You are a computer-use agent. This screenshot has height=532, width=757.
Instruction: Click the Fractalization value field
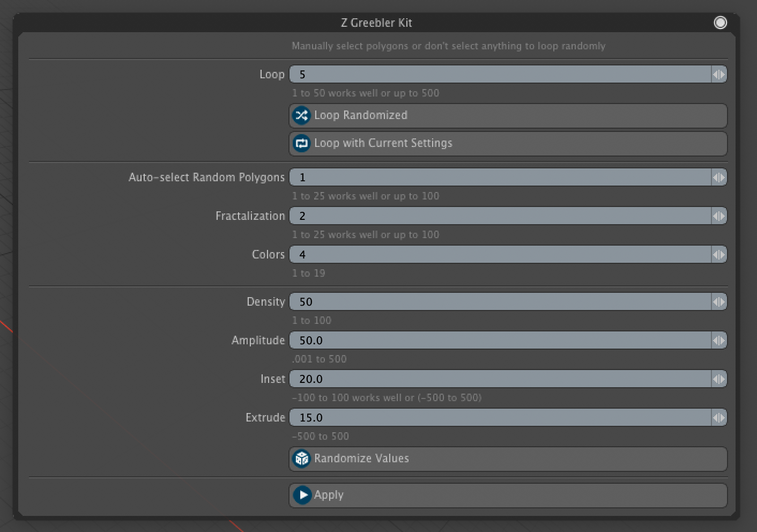pos(500,216)
